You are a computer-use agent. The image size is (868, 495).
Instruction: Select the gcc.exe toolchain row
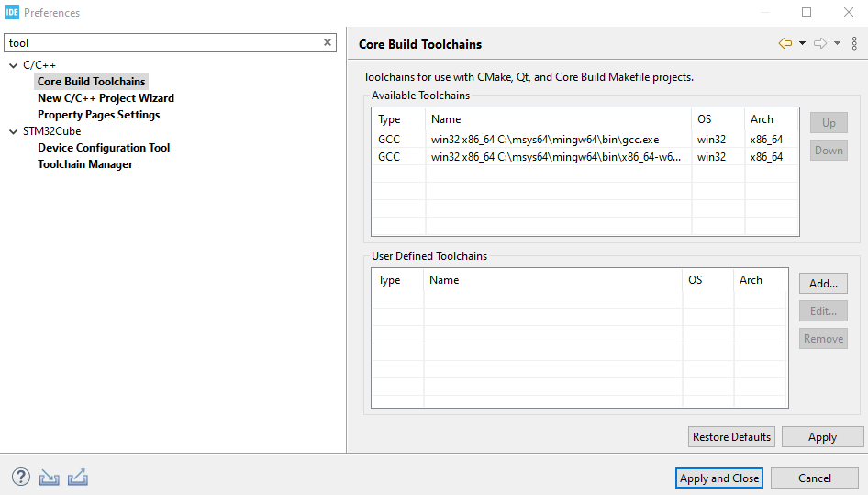545,140
